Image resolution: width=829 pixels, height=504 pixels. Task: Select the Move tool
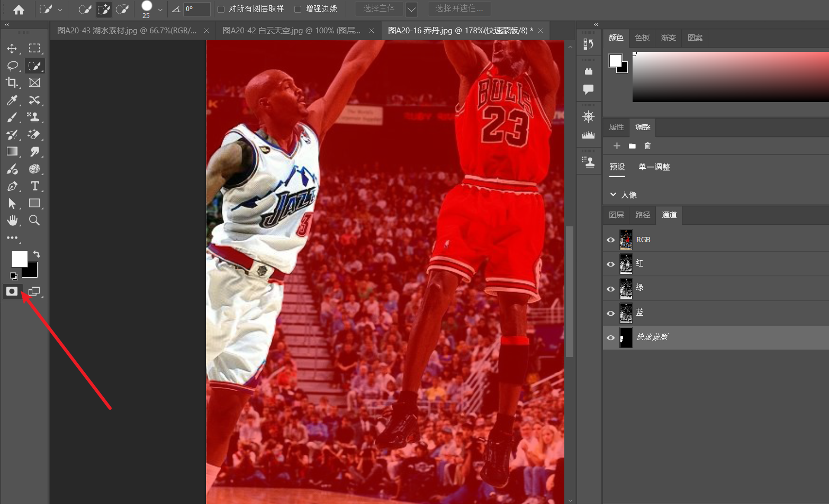point(12,49)
